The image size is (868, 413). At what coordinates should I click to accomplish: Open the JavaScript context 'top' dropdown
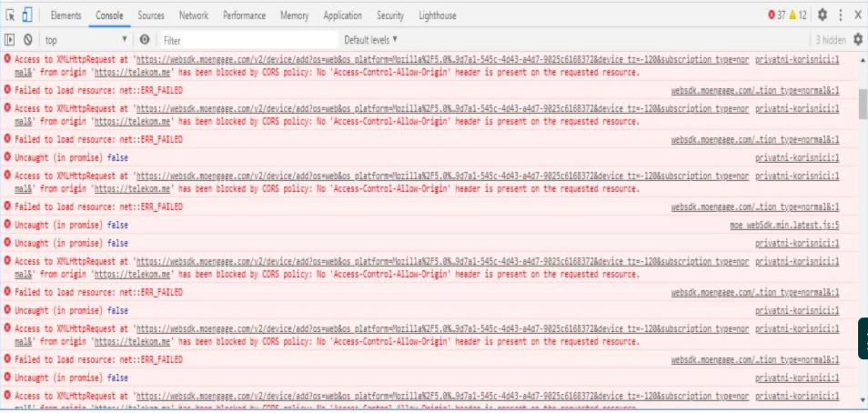pyautogui.click(x=86, y=40)
